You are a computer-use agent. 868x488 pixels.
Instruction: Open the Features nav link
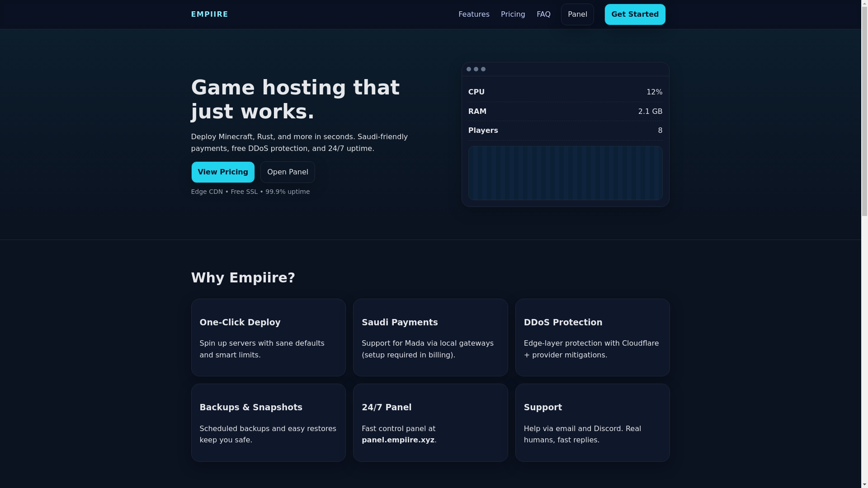pyautogui.click(x=474, y=14)
